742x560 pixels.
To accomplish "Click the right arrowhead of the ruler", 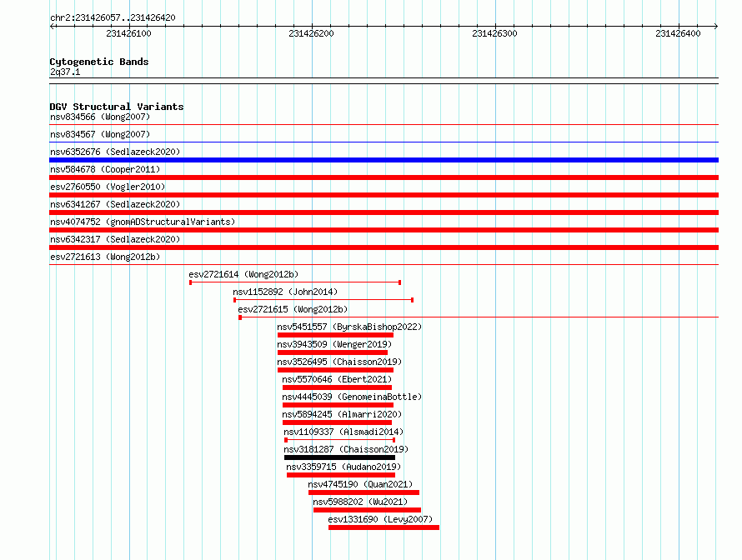I will [716, 26].
